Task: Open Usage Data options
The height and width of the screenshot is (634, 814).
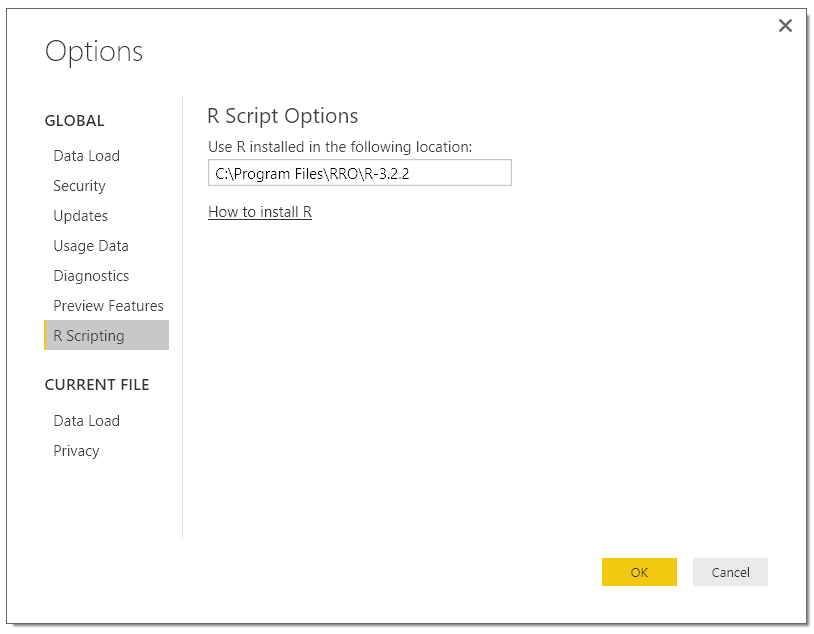Action: click(90, 246)
